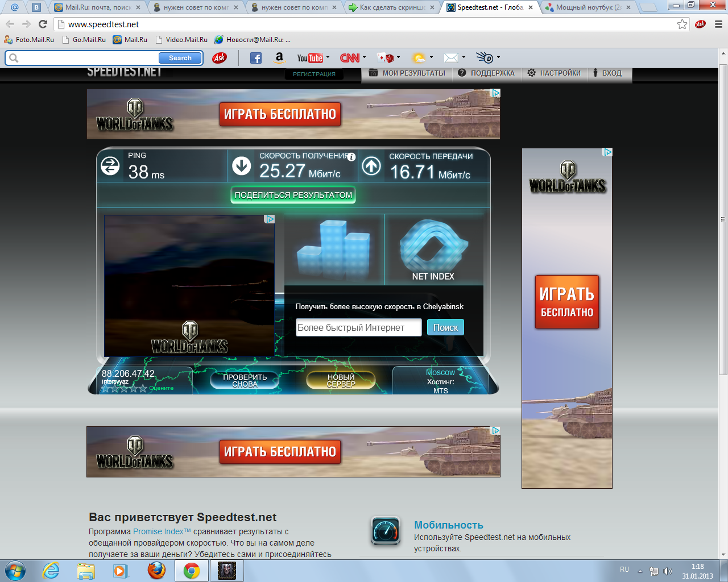Click the volume speaker icon in system tray
728x582 pixels.
click(668, 571)
